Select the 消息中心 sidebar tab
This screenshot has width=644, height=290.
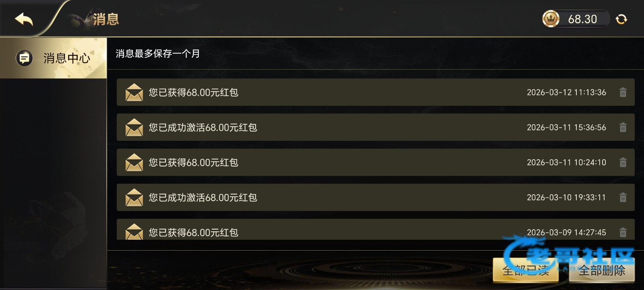coord(53,58)
